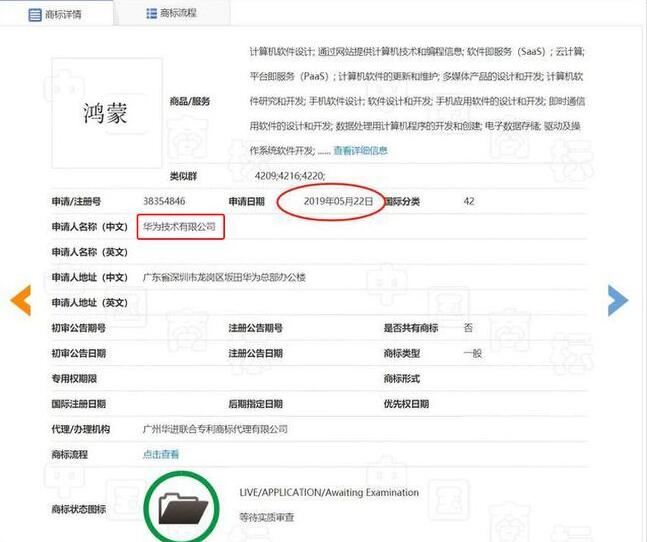The image size is (647, 542).
Task: Select international class value 42
Action: coord(469,201)
